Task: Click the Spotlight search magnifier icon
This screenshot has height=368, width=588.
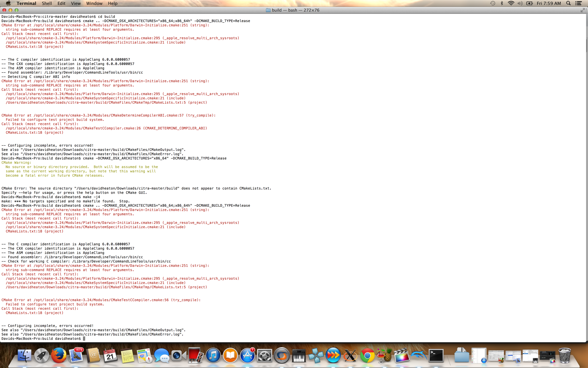Action: tap(569, 3)
